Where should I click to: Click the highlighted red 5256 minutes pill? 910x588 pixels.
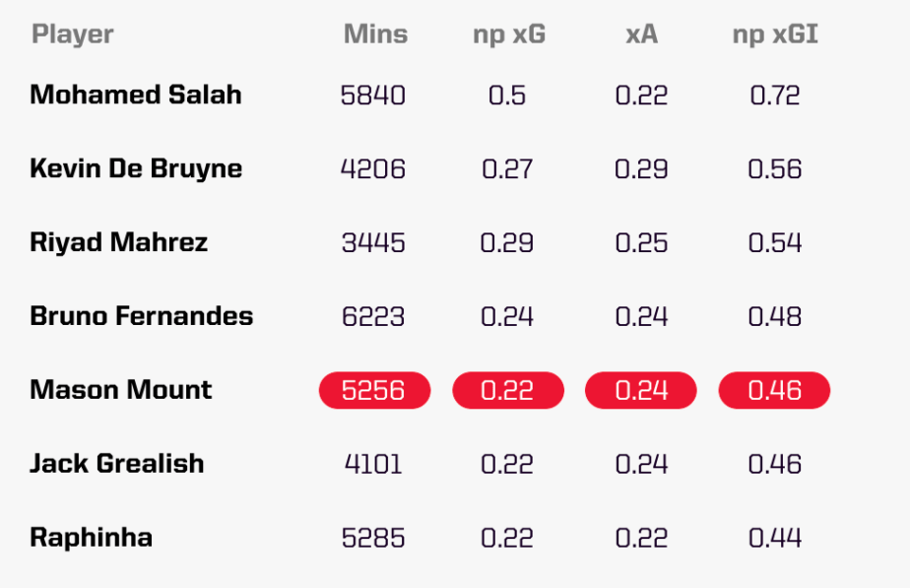pos(374,390)
